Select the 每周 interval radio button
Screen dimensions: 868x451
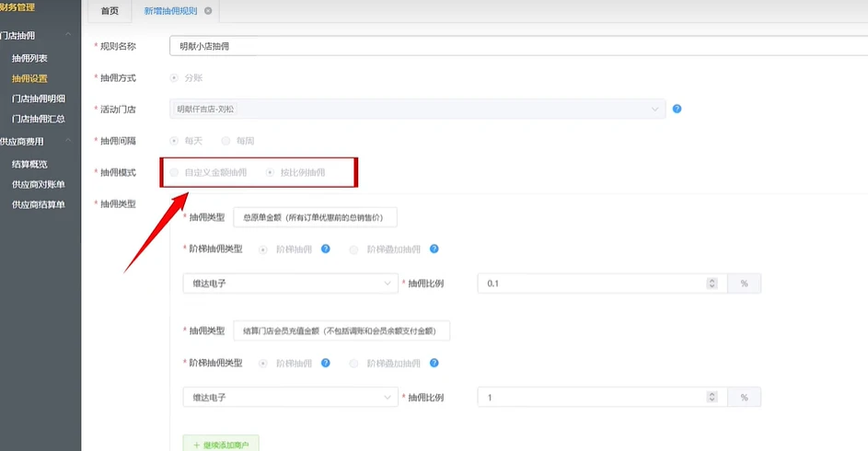click(x=226, y=141)
